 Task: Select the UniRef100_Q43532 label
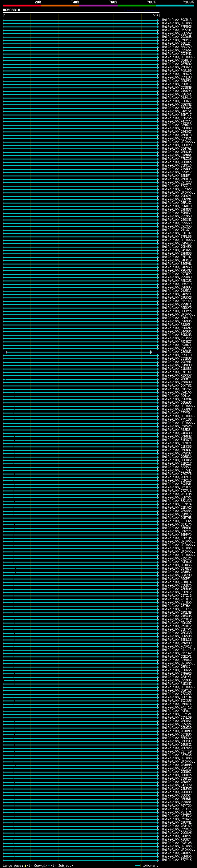pos(176,291)
